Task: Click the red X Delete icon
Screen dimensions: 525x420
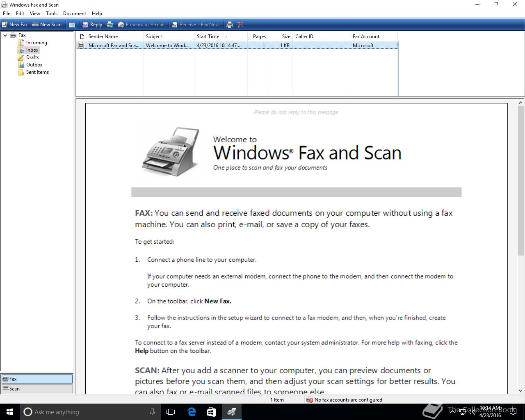Action: click(x=241, y=25)
